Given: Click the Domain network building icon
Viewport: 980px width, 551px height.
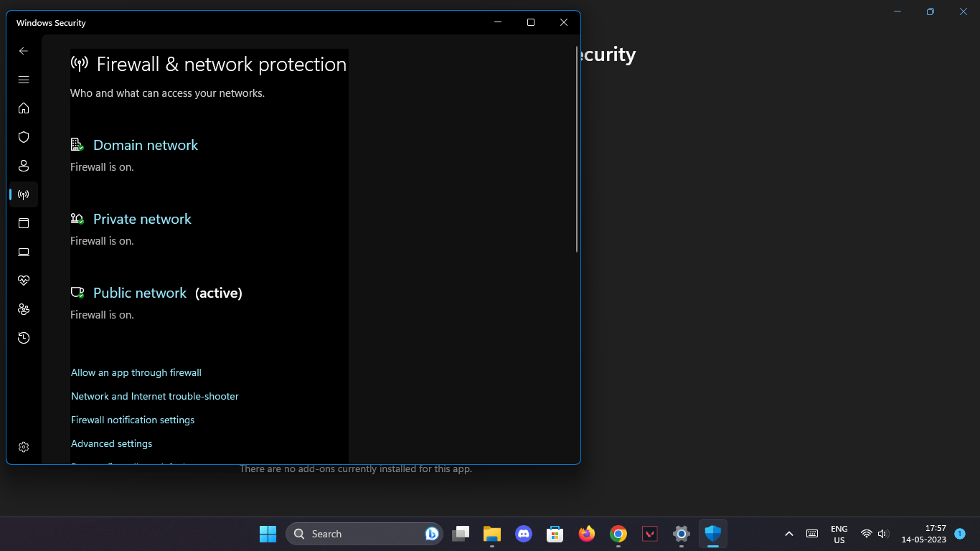Looking at the screenshot, I should point(77,145).
